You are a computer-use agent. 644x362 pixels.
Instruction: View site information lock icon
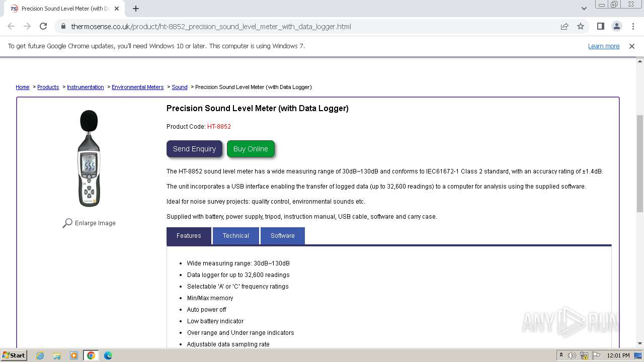(x=63, y=26)
